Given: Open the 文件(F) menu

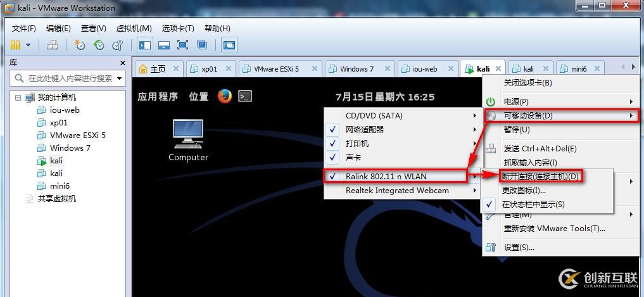Looking at the screenshot, I should (x=24, y=28).
